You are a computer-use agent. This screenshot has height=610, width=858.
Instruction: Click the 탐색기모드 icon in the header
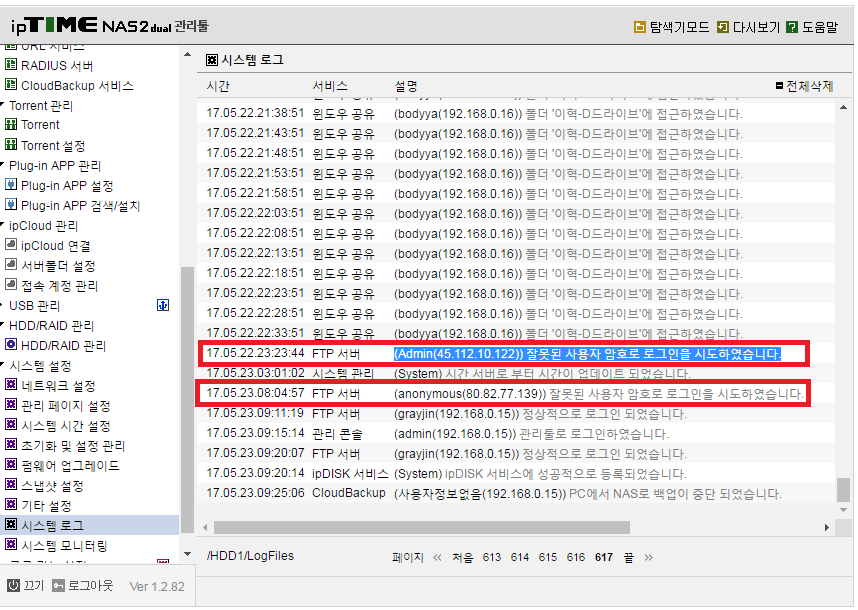click(639, 27)
